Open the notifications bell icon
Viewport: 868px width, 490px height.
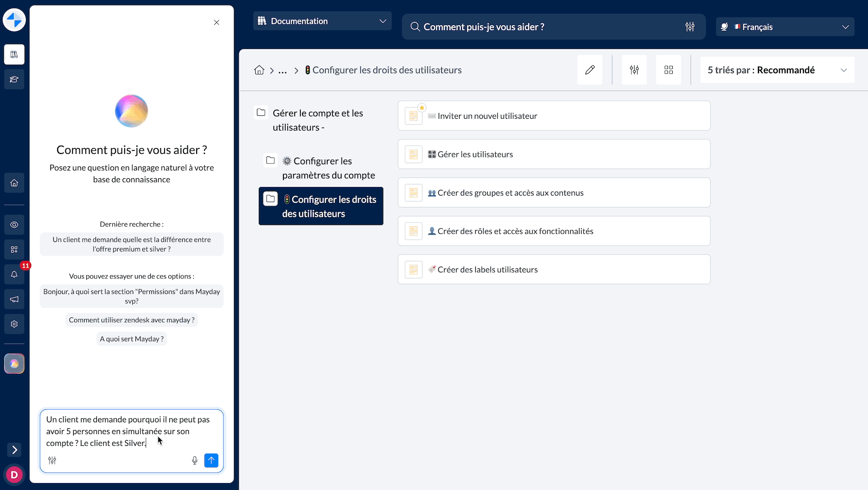(14, 274)
